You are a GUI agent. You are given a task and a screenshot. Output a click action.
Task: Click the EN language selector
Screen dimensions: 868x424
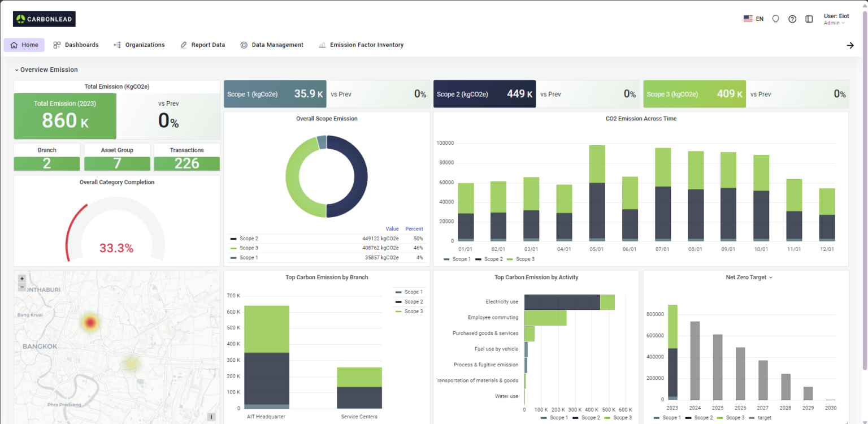click(753, 18)
